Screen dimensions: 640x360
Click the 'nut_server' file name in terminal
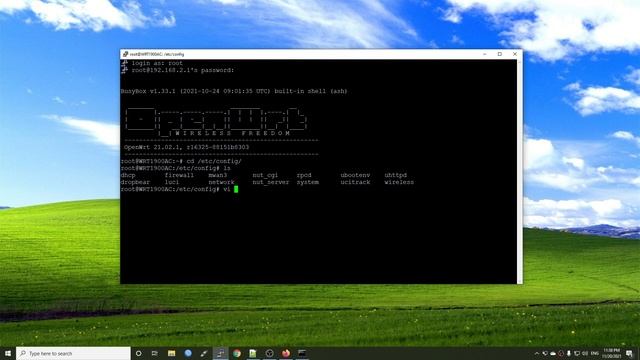271,182
